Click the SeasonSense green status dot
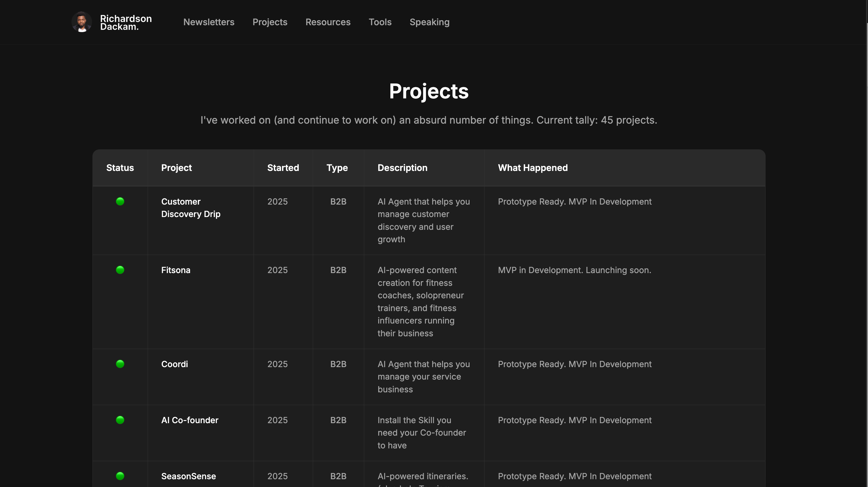 (x=120, y=476)
